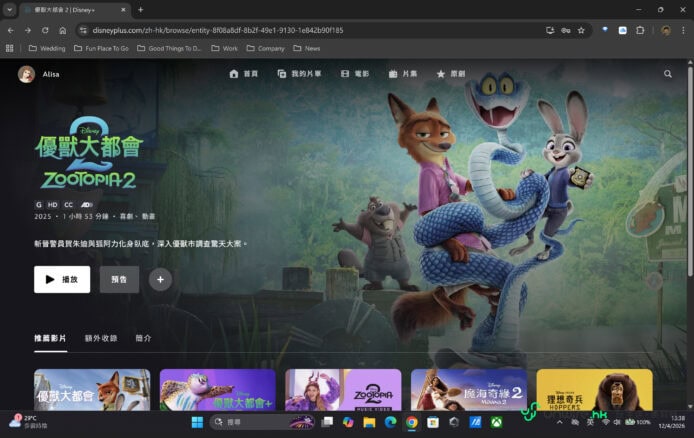
Task: Open Microsoft Edge on the taskbar
Action: (390, 423)
